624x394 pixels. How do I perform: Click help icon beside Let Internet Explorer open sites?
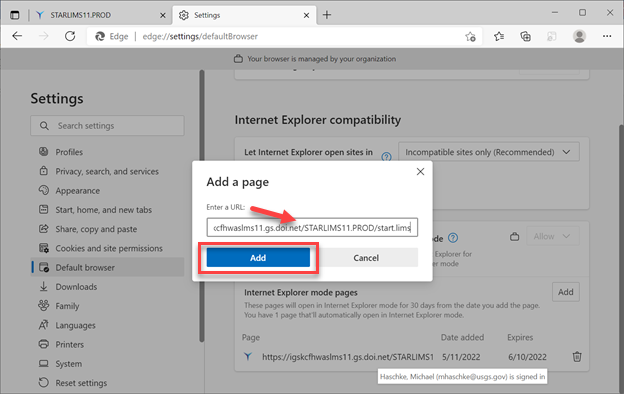coord(386,156)
